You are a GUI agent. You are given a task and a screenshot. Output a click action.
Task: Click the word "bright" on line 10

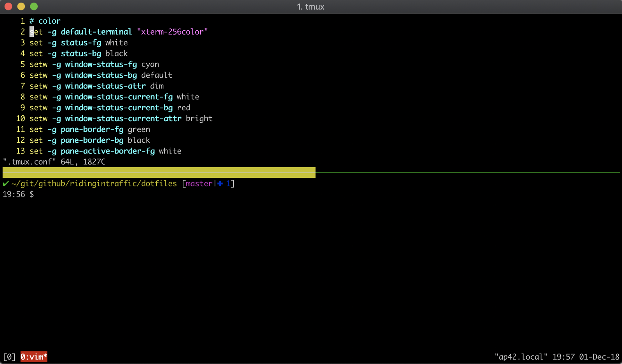coord(199,118)
